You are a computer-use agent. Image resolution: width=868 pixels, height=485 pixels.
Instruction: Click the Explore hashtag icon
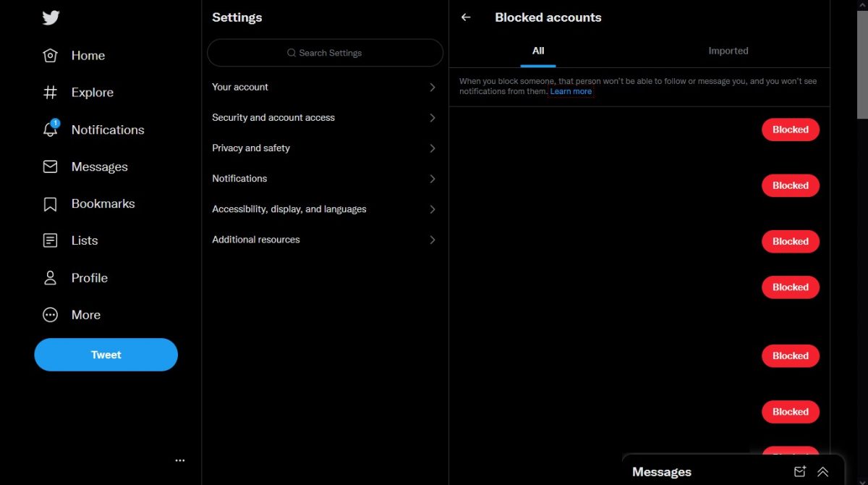pos(50,93)
